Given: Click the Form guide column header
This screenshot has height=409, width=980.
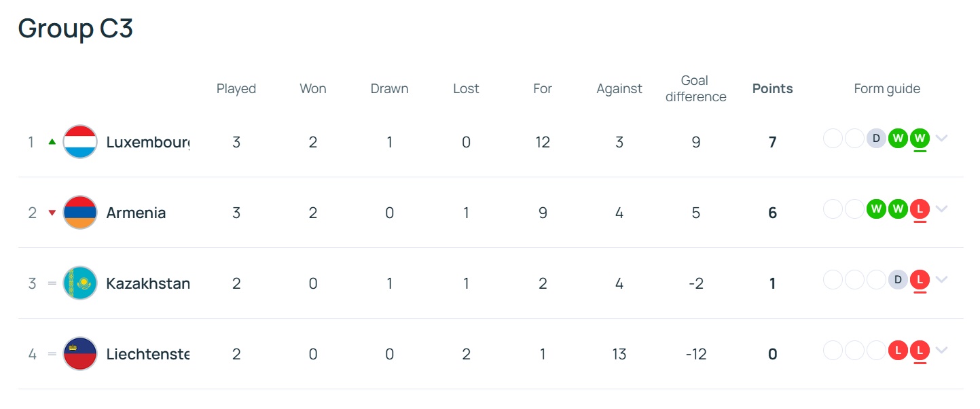Looking at the screenshot, I should point(887,89).
